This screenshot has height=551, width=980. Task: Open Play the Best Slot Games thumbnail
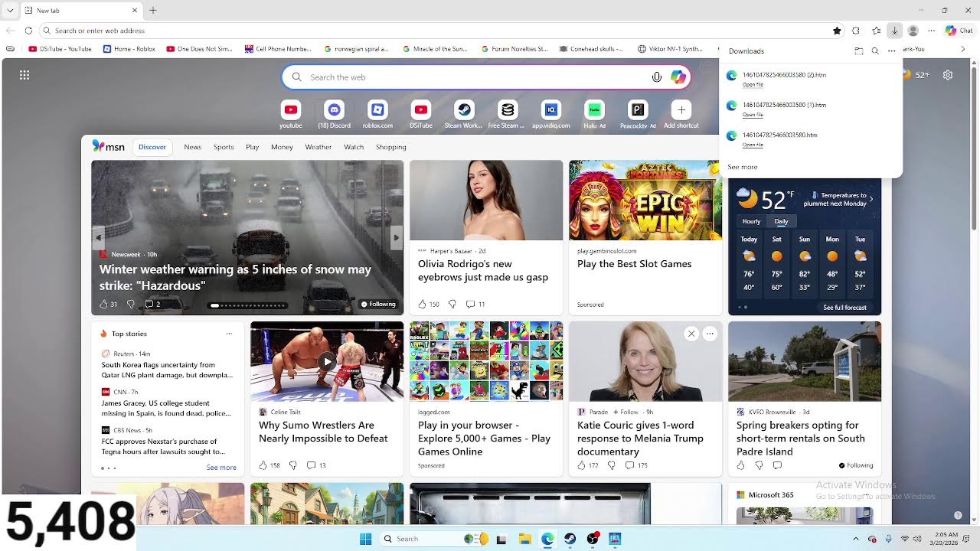coord(645,200)
